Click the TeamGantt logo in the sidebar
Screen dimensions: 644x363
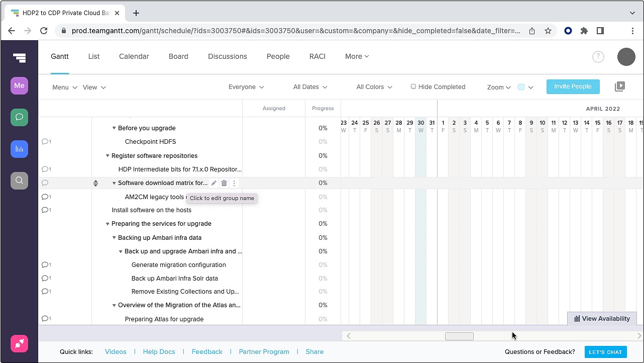pyautogui.click(x=19, y=58)
